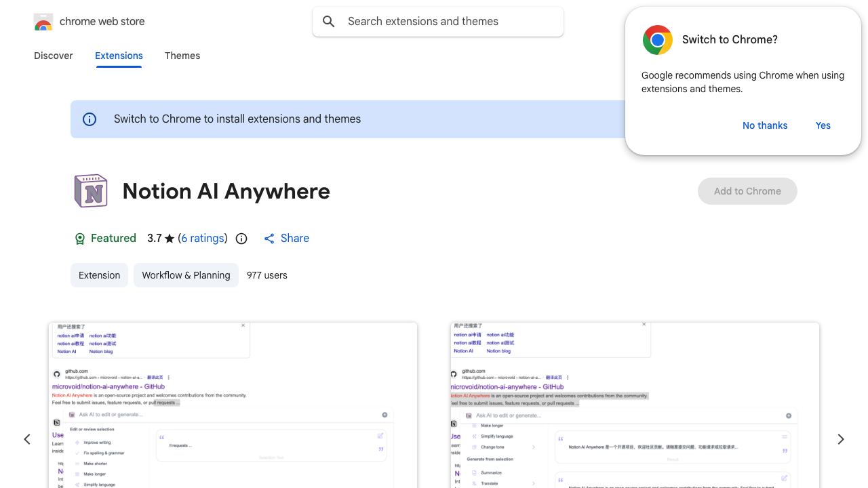Screen dimensions: 868x488
Task: Click the 'Switch to Chrome?' popup title
Action: coord(730,40)
